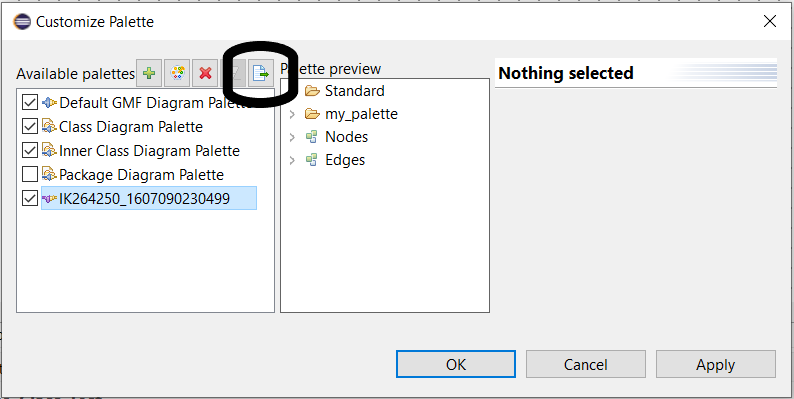The width and height of the screenshot is (794, 399).
Task: Dismiss the dialog with Cancel
Action: pos(586,364)
